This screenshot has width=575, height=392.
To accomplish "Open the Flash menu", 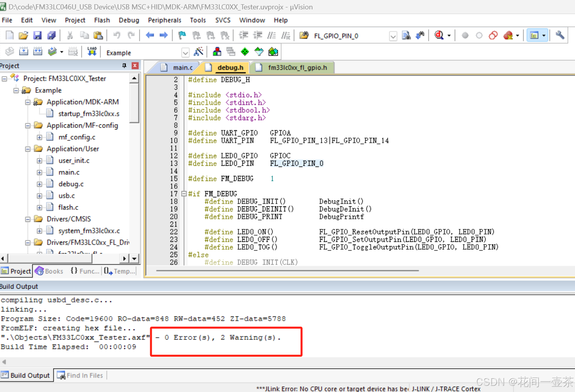I will [x=102, y=20].
